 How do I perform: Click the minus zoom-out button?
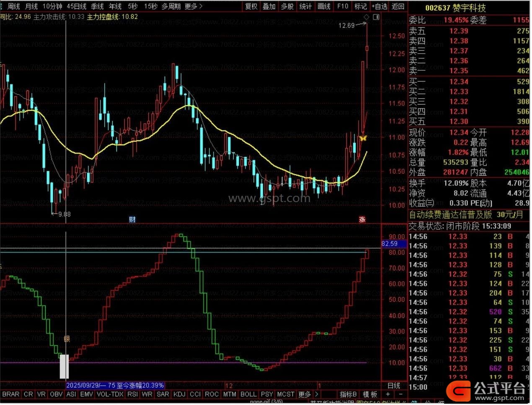pyautogui.click(x=400, y=394)
